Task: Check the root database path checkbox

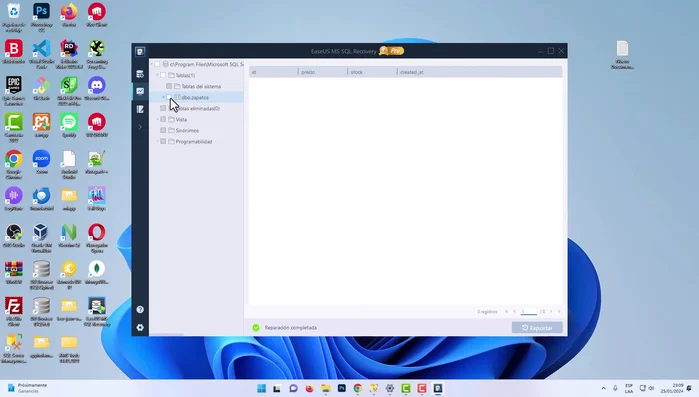Action: [x=157, y=64]
